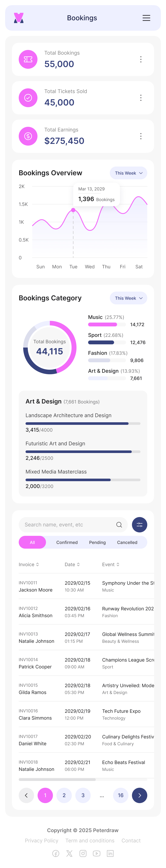Expand Bookings Category This Week dropdown
The image size is (166, 868).
(x=128, y=298)
